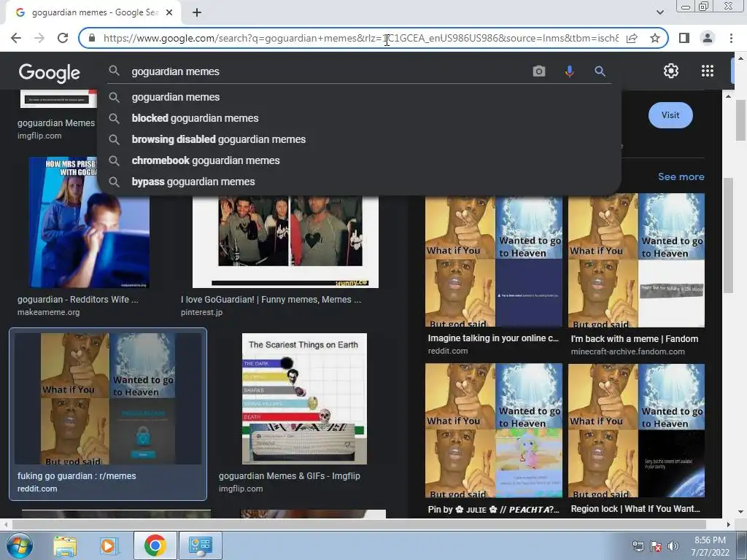This screenshot has height=560, width=747.
Task: Go back with the browser back arrow
Action: (16, 38)
